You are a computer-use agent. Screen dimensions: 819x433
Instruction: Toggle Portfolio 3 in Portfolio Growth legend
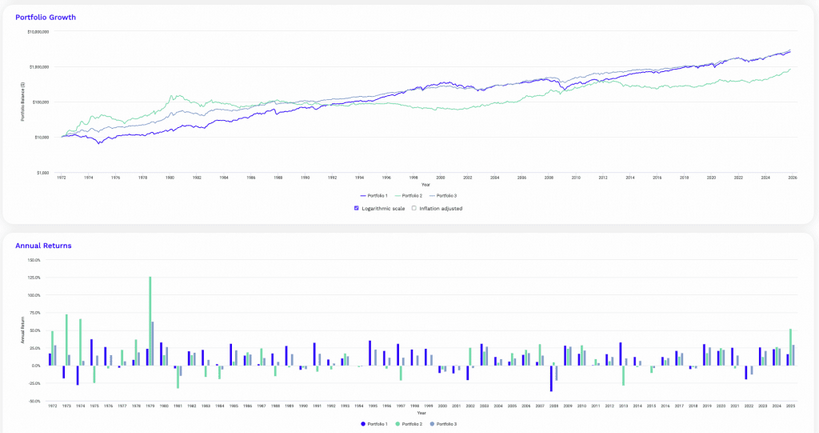(x=443, y=196)
